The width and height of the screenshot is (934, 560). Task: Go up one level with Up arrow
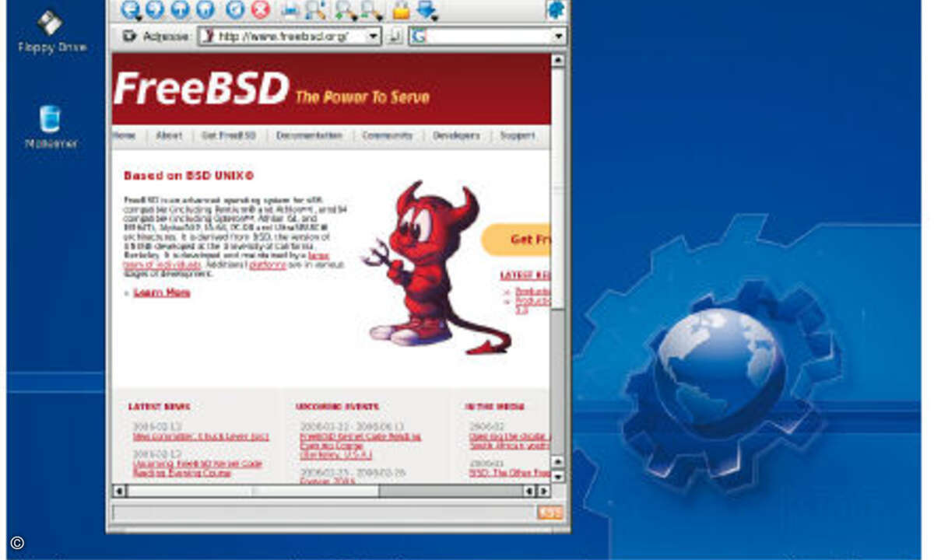click(180, 9)
